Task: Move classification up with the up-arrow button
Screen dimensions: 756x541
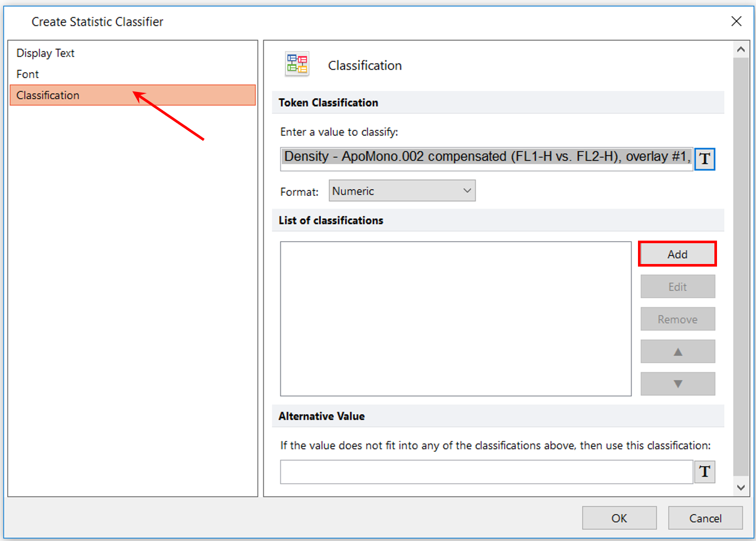Action: pos(677,351)
